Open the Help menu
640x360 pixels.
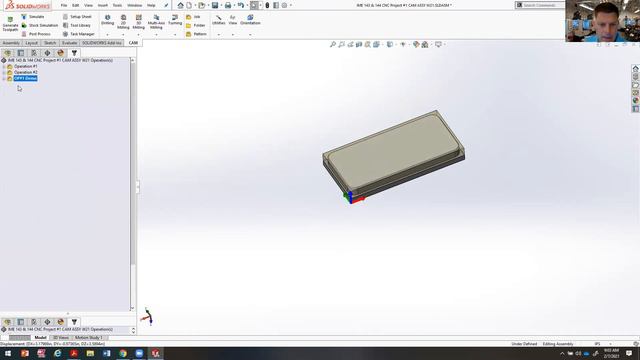click(x=151, y=5)
